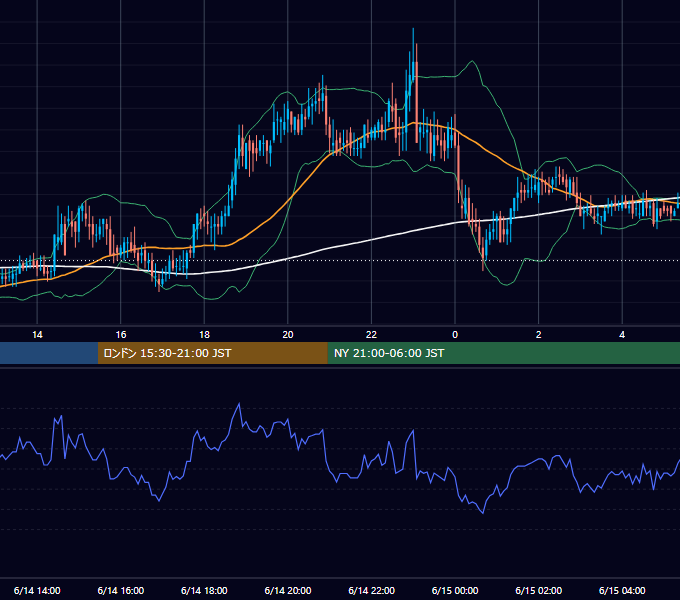Click the 6/14 14:00 date label
680x600 pixels.
coord(37,590)
